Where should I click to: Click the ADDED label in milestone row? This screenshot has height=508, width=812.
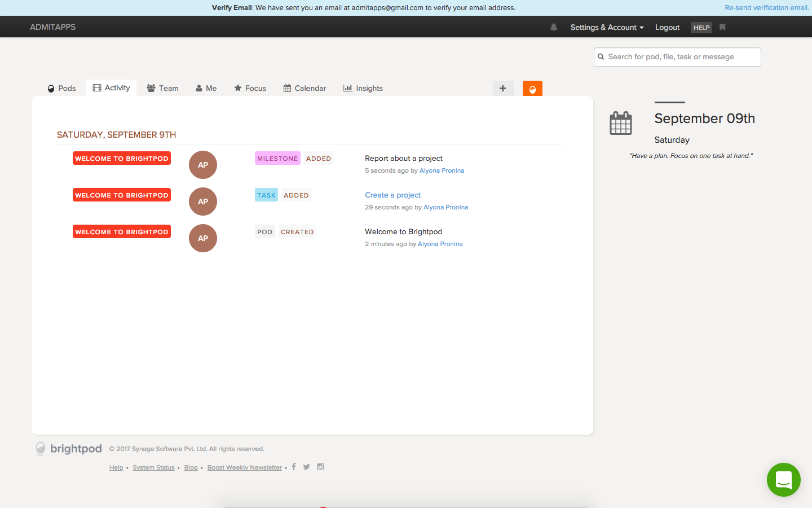319,158
